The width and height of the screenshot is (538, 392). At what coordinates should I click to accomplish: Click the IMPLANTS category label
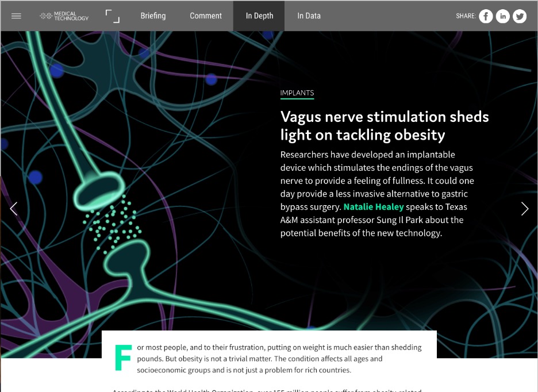[297, 93]
